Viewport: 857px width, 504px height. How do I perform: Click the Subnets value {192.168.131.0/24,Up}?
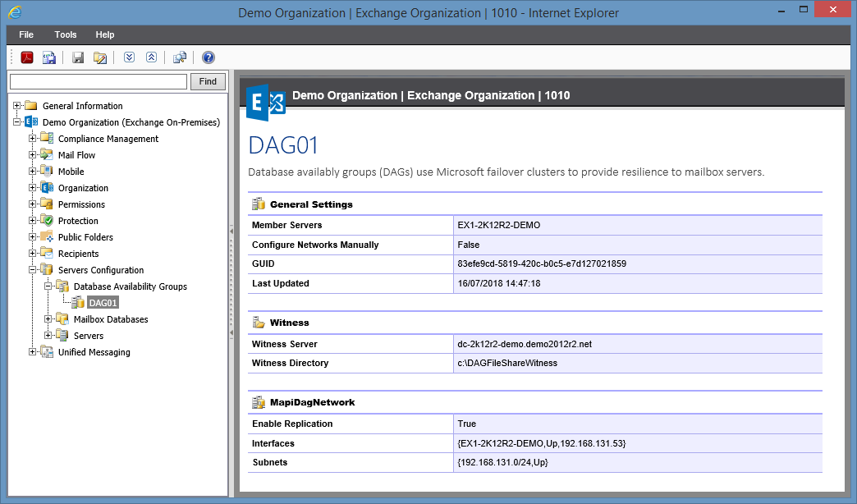tap(503, 462)
